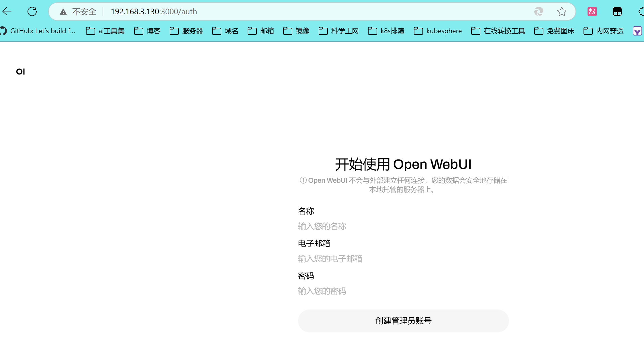Screen dimensions: 644x357
Task: Open the 科学上网 bookmark folder
Action: click(x=338, y=31)
